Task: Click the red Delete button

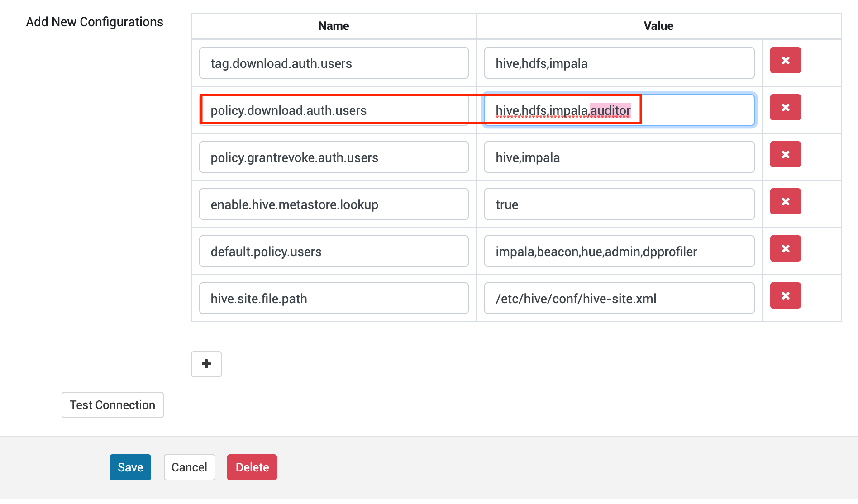Action: coord(252,467)
